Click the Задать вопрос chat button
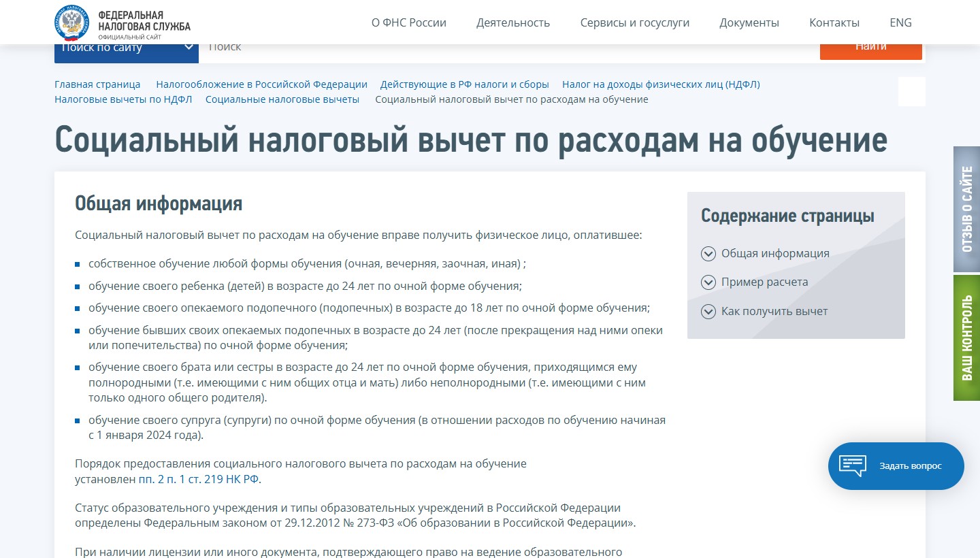 (x=896, y=466)
